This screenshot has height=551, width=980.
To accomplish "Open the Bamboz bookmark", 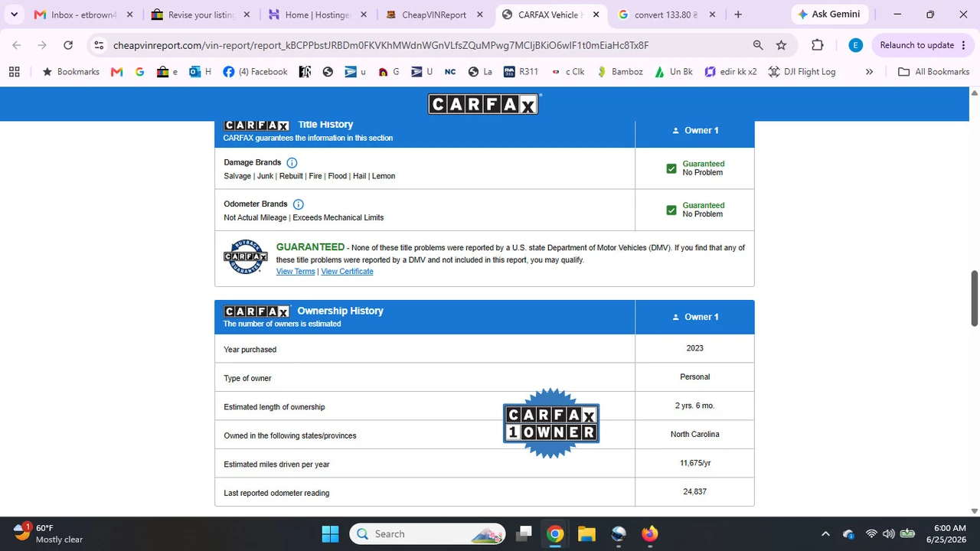I will [619, 72].
